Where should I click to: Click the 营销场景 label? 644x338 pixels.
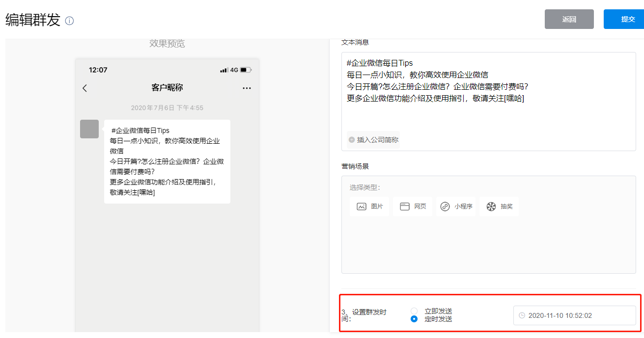pos(355,166)
